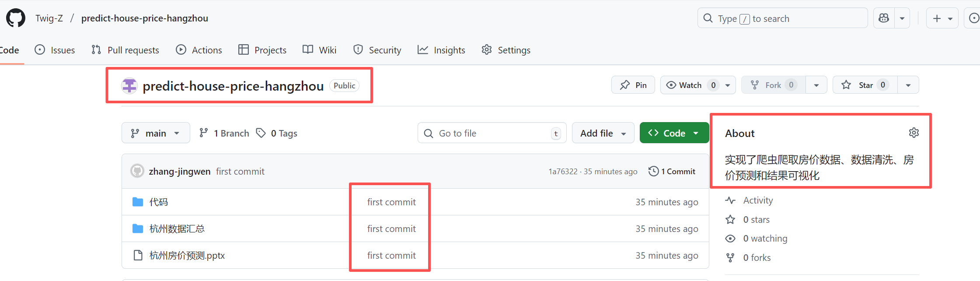Fork the repository
Image resolution: width=980 pixels, height=281 pixels.
[773, 85]
